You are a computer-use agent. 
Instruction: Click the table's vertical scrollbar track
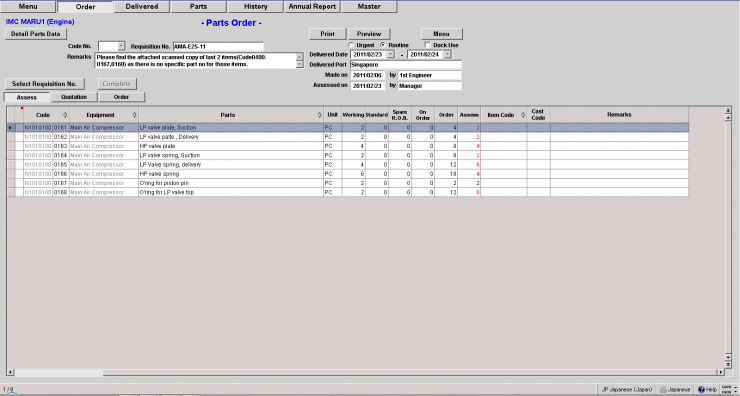(728, 236)
